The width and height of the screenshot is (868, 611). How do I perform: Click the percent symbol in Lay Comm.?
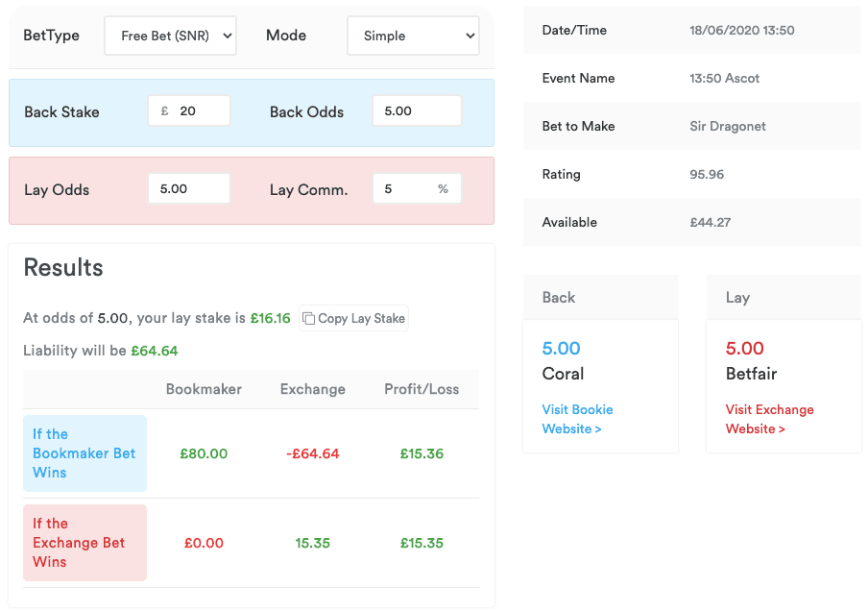[x=443, y=189]
